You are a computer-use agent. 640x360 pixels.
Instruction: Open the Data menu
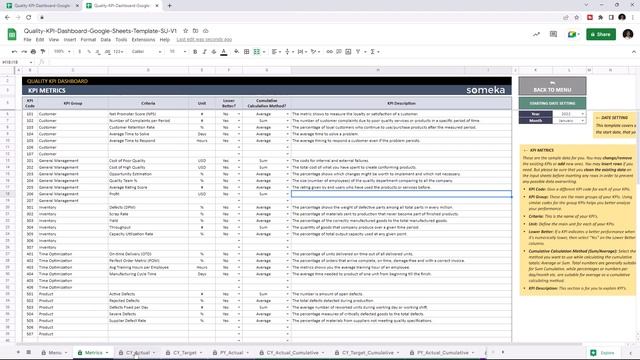[x=106, y=40]
